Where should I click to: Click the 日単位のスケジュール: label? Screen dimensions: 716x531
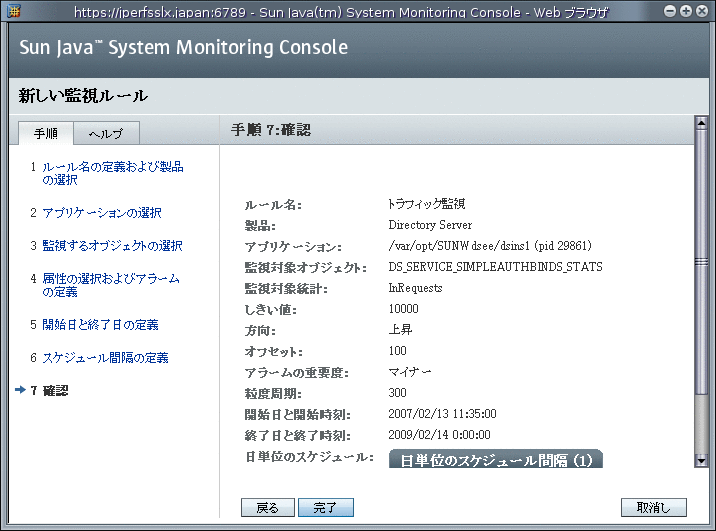309,457
